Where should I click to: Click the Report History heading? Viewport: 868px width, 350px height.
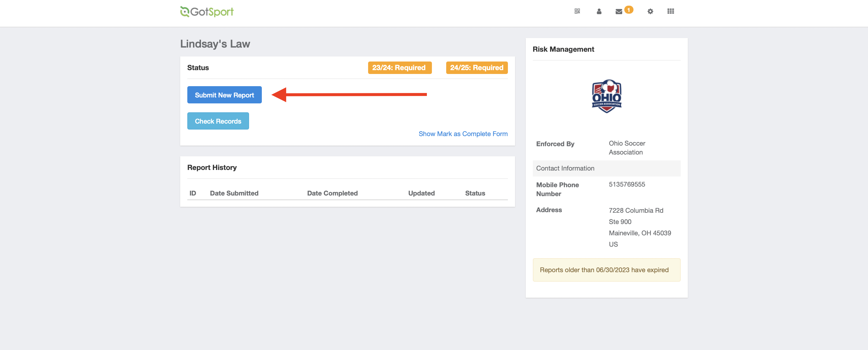click(212, 168)
